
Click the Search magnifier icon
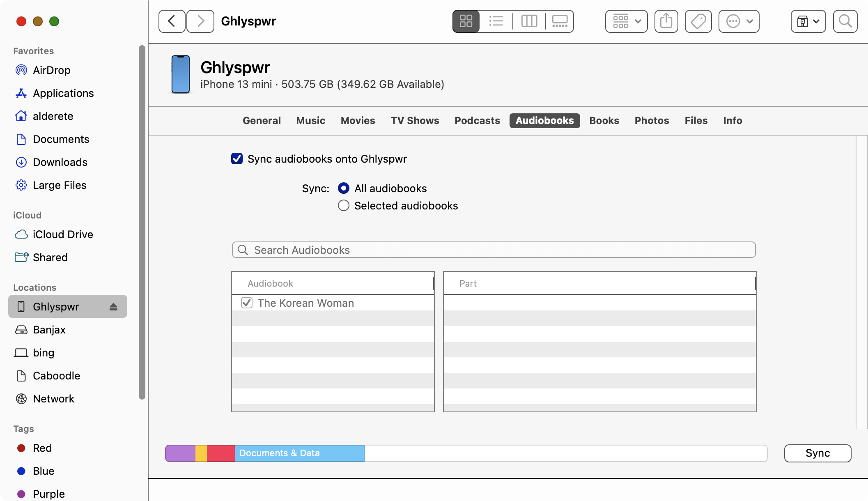pos(845,21)
